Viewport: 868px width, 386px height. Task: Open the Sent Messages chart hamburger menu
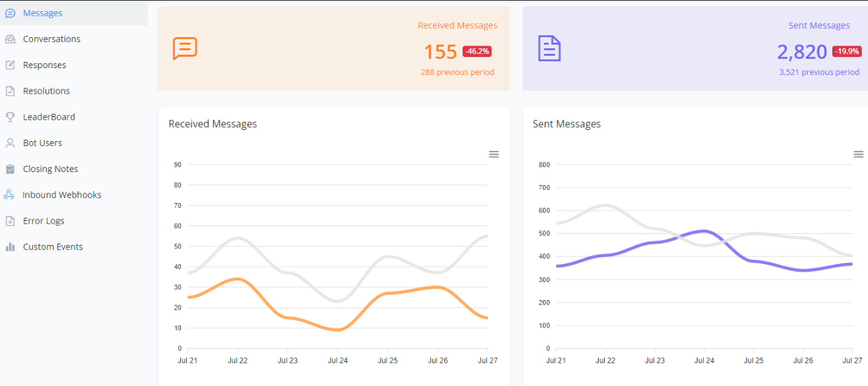[858, 154]
